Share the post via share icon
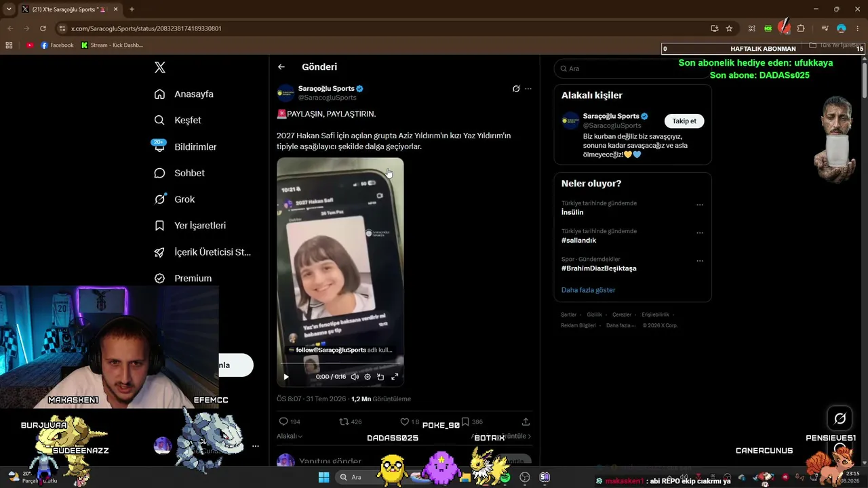868x488 pixels. [x=526, y=422]
